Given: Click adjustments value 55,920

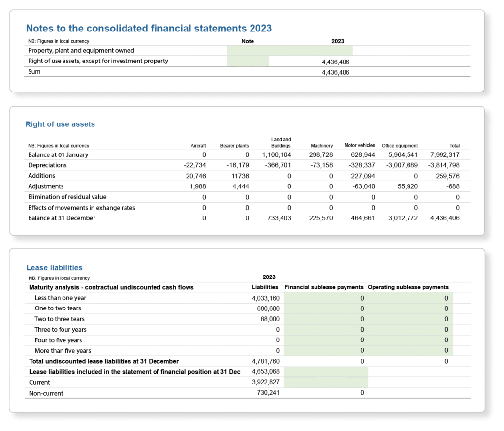Looking at the screenshot, I should point(408,187).
